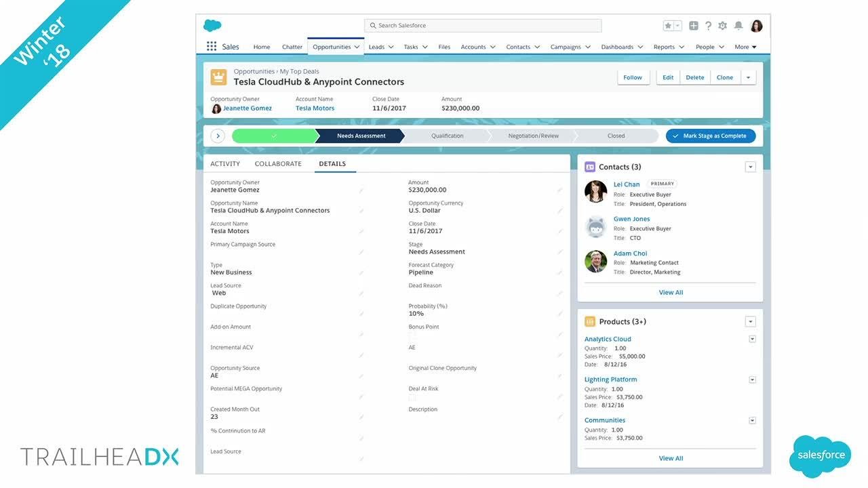This screenshot has height=488, width=868.
Task: Expand the sales path with the chevron button
Action: click(x=218, y=136)
